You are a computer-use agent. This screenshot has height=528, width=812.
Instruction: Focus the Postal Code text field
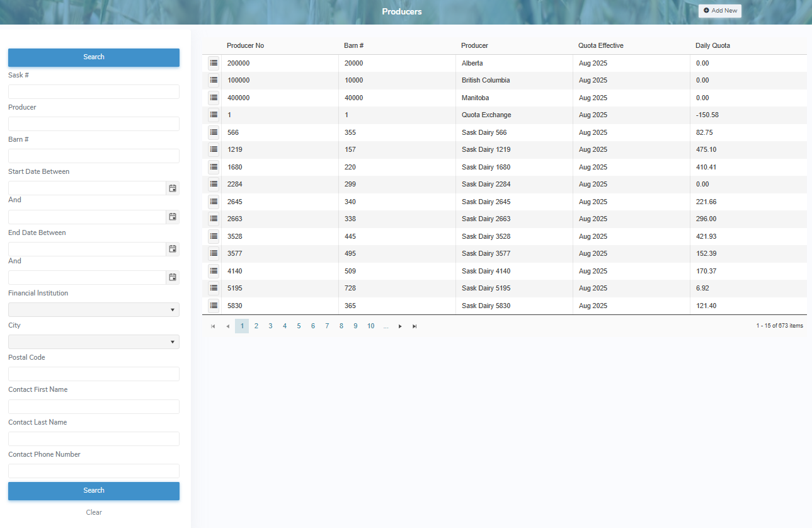pyautogui.click(x=94, y=374)
